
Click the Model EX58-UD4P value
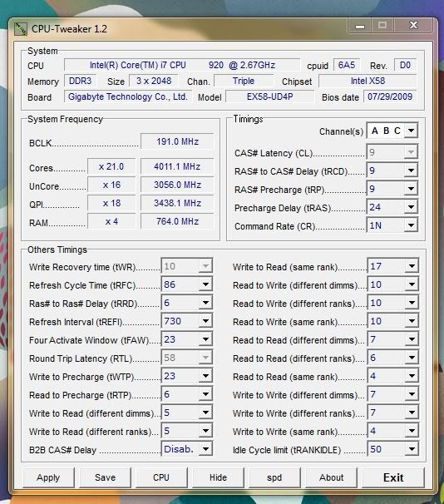click(270, 96)
